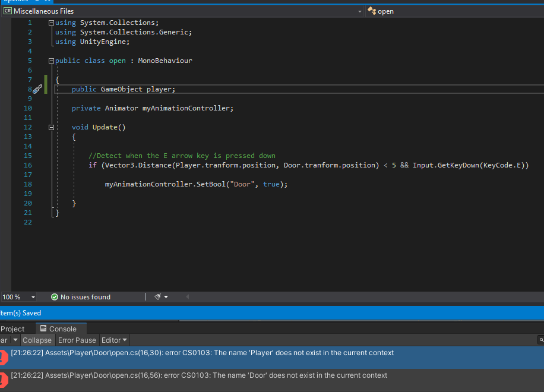The width and height of the screenshot is (544, 392).
Task: Click the green 'No issues found' checkmark icon
Action: pyautogui.click(x=55, y=297)
